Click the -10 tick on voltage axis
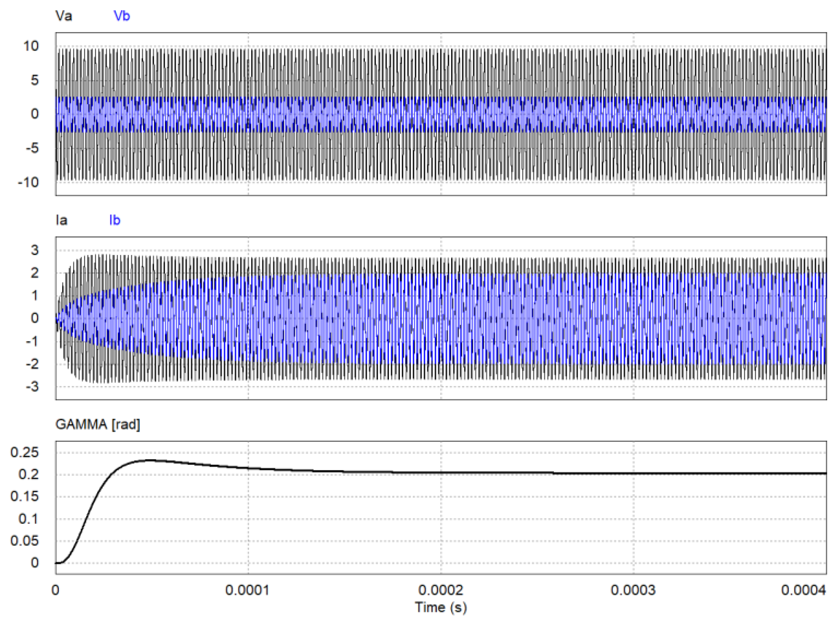 [28, 182]
